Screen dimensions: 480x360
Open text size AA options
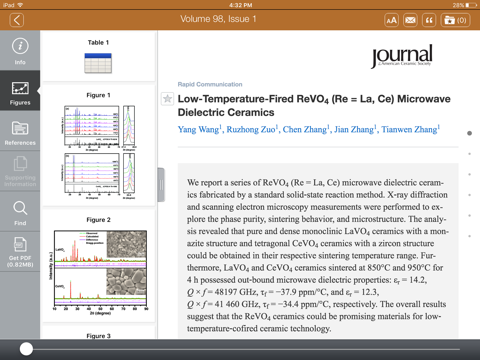pos(391,20)
